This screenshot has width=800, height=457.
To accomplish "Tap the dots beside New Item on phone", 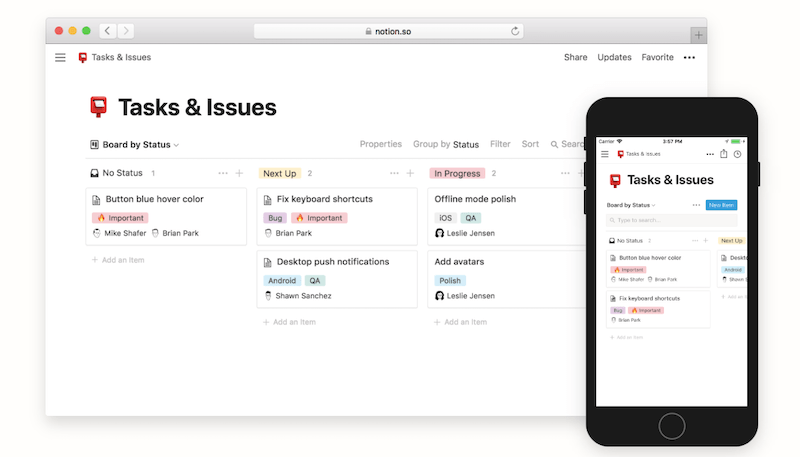I will click(696, 205).
